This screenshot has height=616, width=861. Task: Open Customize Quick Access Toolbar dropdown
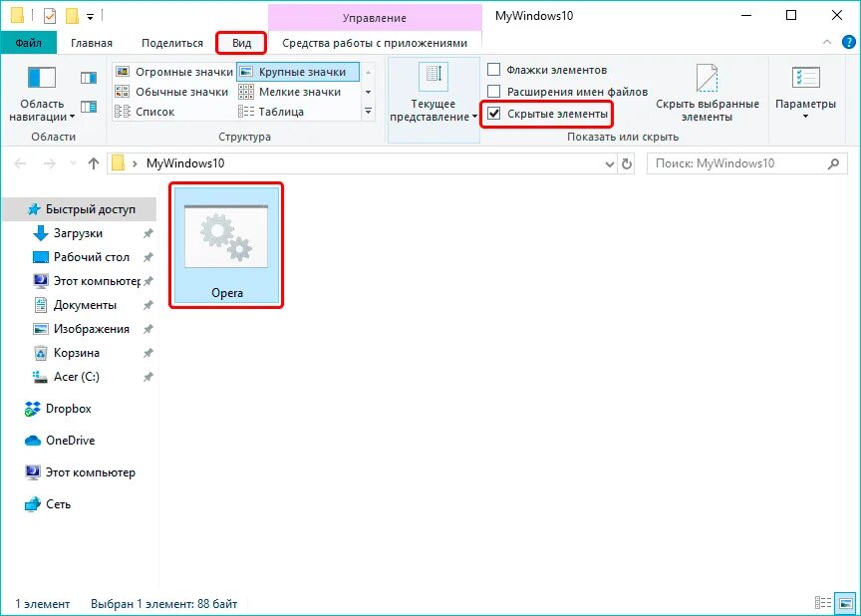click(90, 17)
